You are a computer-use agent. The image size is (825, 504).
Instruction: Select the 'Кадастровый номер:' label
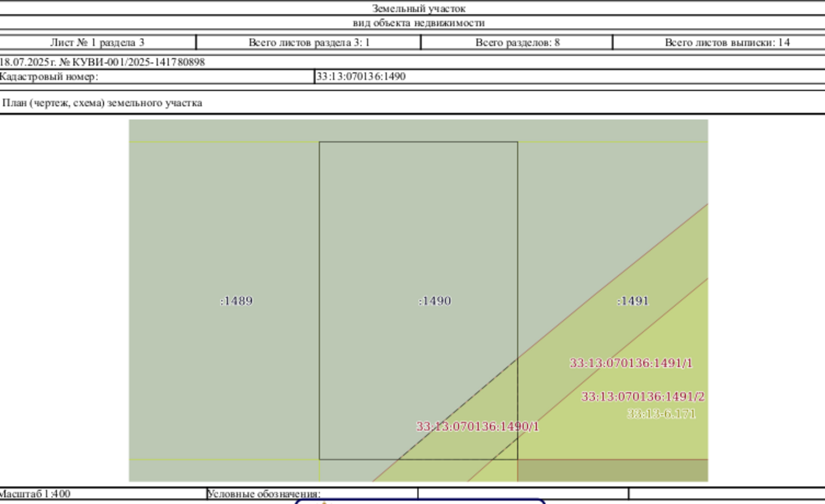(49, 77)
